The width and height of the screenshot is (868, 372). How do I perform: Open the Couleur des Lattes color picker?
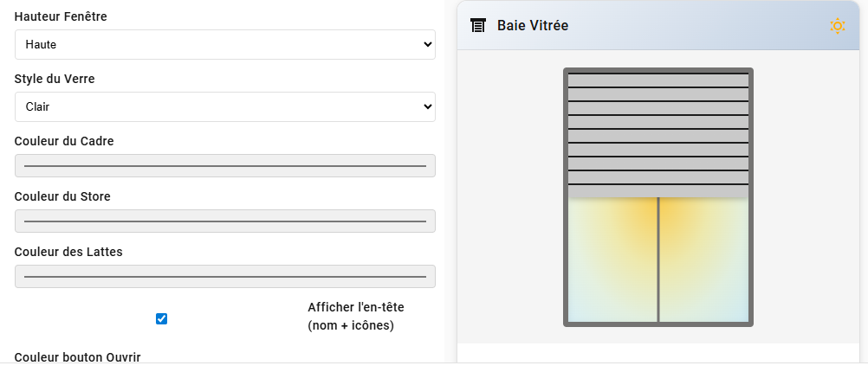click(225, 276)
